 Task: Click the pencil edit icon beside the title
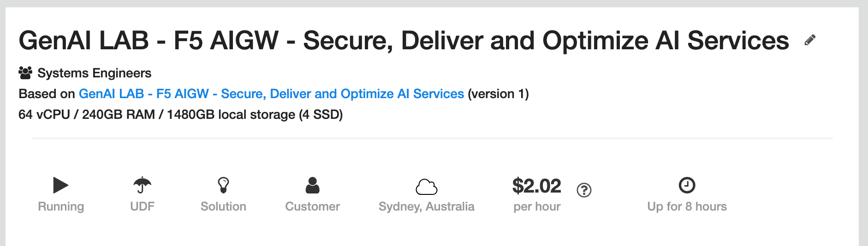[810, 40]
